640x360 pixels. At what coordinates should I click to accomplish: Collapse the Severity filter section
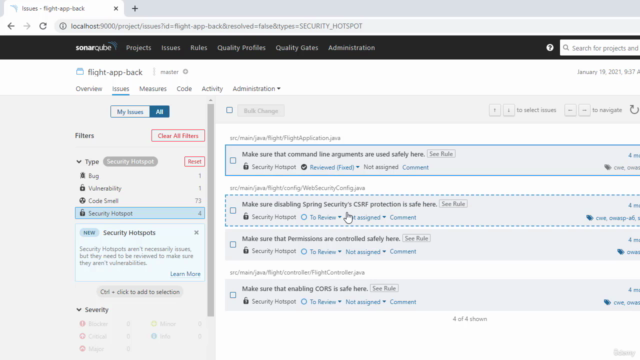79,310
